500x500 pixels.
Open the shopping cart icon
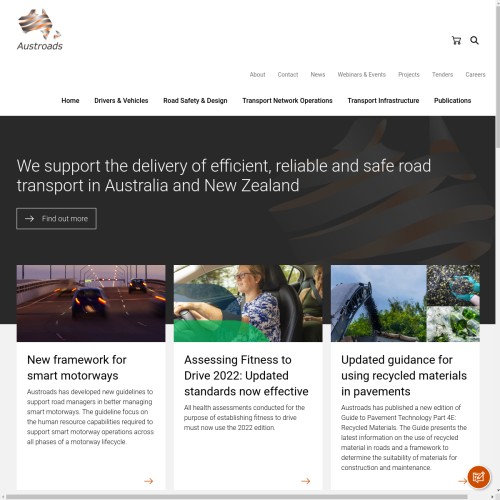[x=456, y=41]
